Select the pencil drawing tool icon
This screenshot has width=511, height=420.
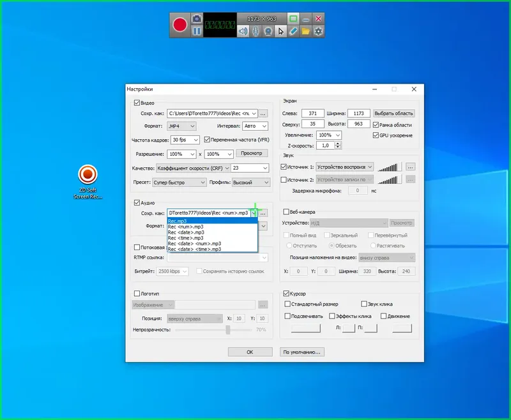pos(294,31)
